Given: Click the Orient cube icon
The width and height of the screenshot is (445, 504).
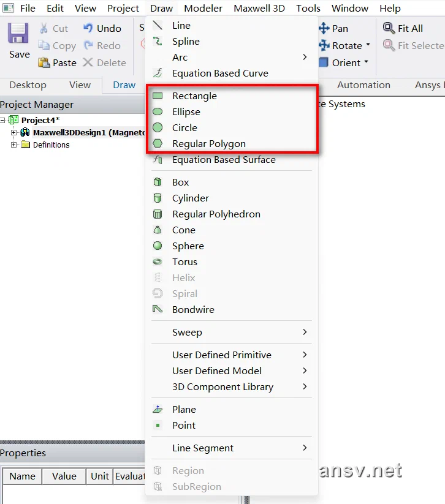Looking at the screenshot, I should point(324,62).
